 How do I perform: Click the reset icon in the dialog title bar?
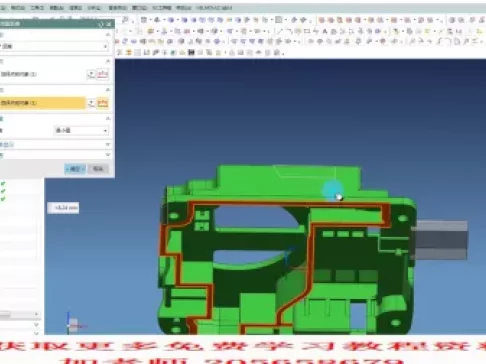pyautogui.click(x=101, y=24)
